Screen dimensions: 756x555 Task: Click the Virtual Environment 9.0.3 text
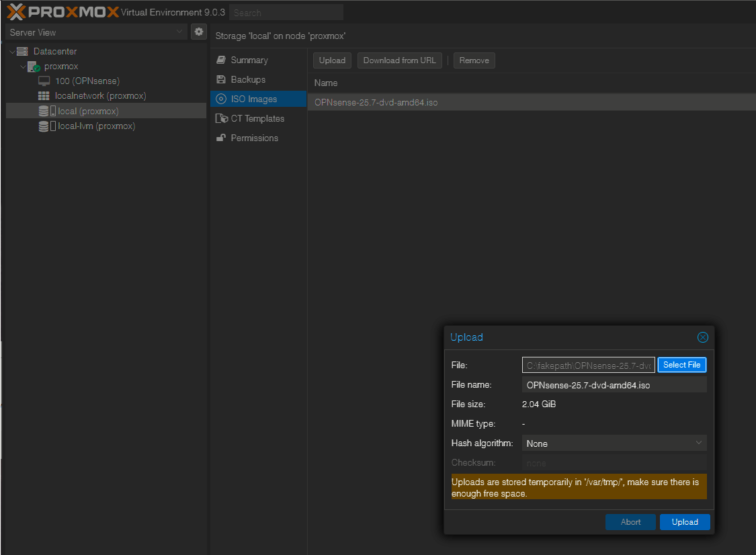pyautogui.click(x=173, y=13)
